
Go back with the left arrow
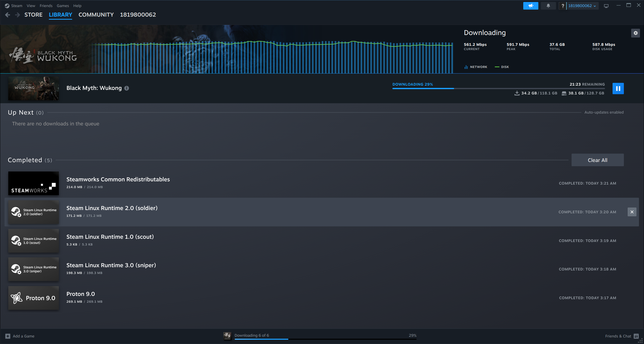(x=8, y=15)
